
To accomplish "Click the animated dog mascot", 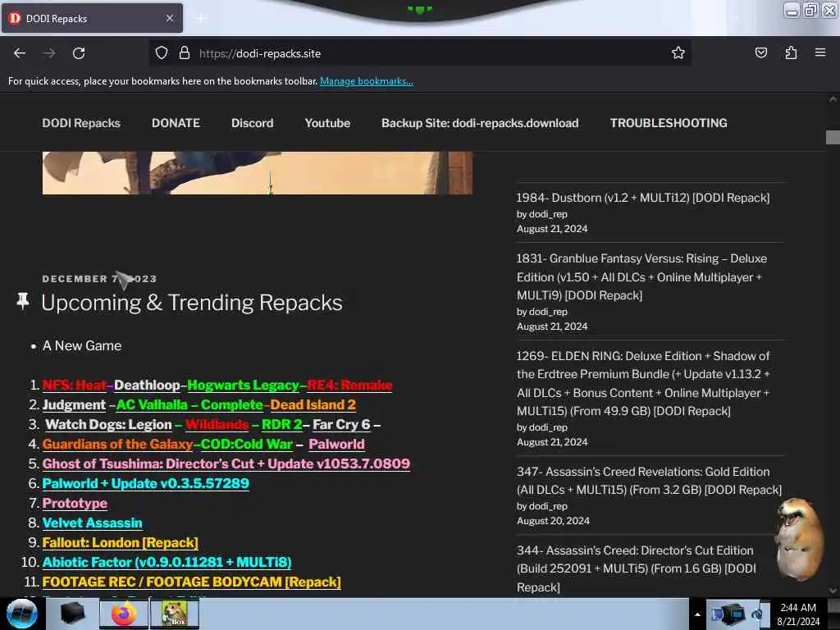I will (x=799, y=538).
